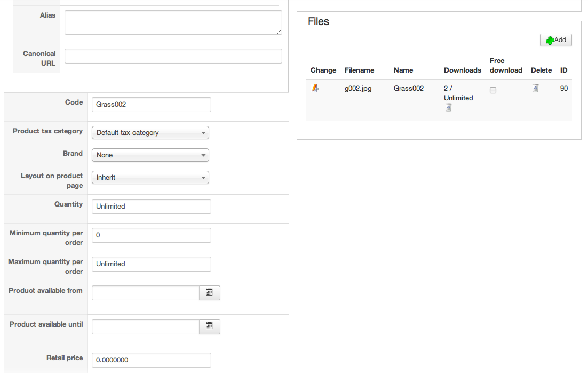This screenshot has width=588, height=373.
Task: Click the Minimum quantity per order field
Action: 151,235
